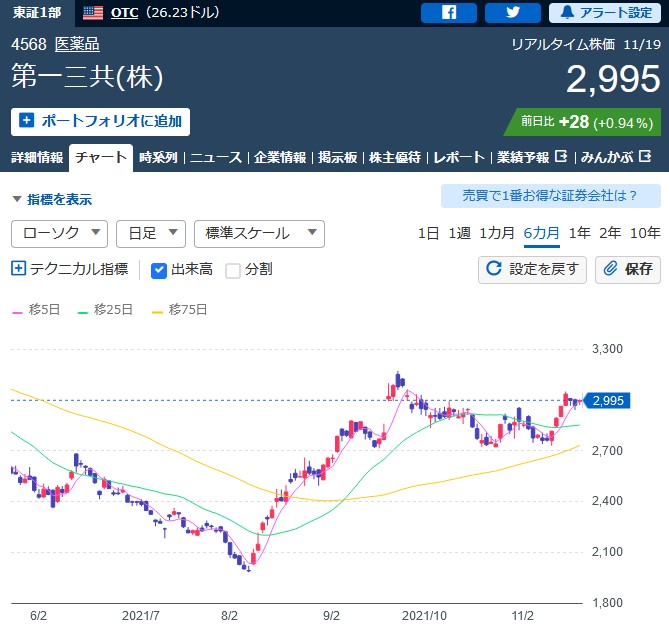Select the 10年 chart range
This screenshot has width=669, height=635.
(x=645, y=233)
